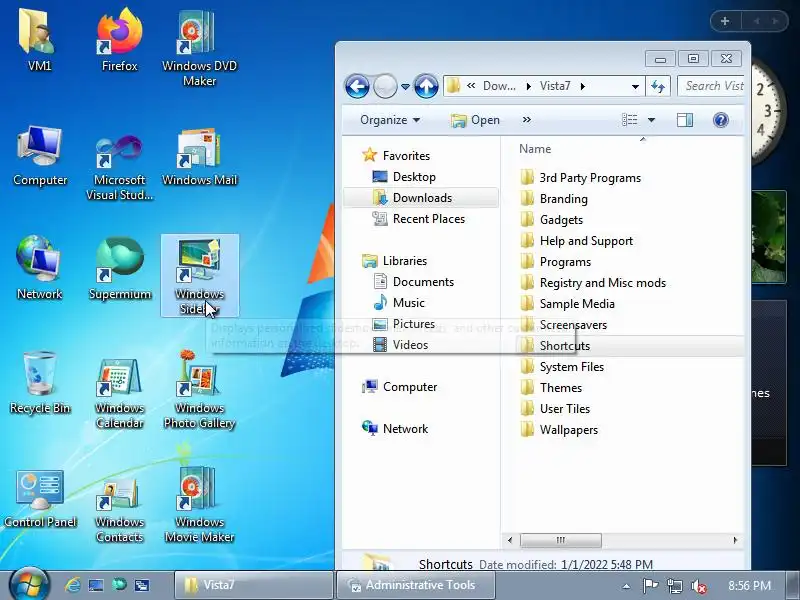Click the muted volume tray icon
The width and height of the screenshot is (800, 600).
coord(698,586)
